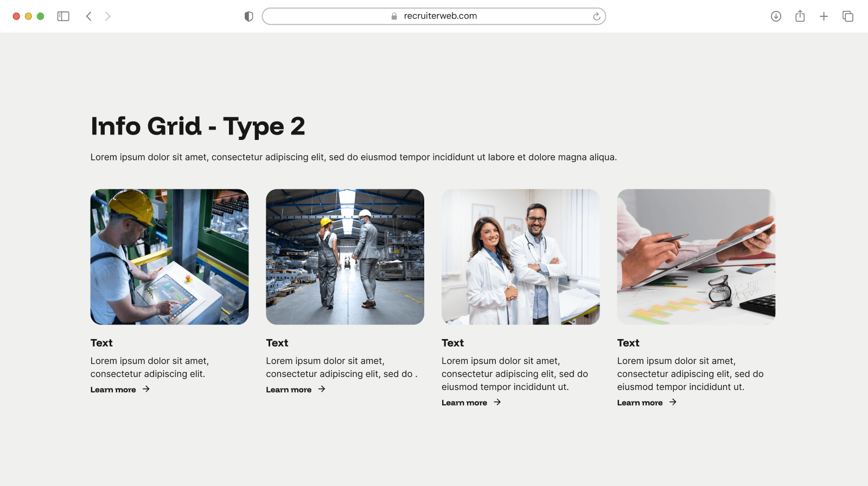Show the downloads list
Screen dimensions: 868x486
coord(776,16)
